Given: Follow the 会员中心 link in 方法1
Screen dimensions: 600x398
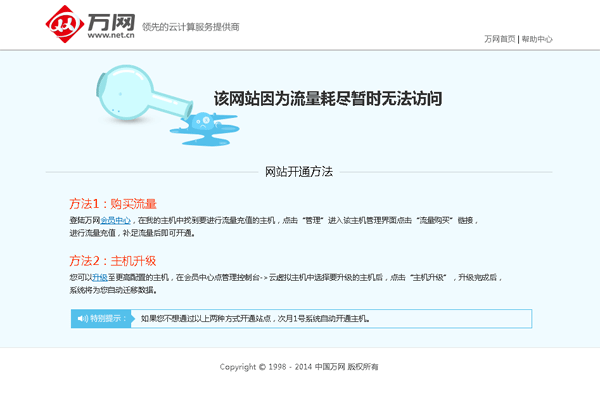Looking at the screenshot, I should tap(115, 220).
